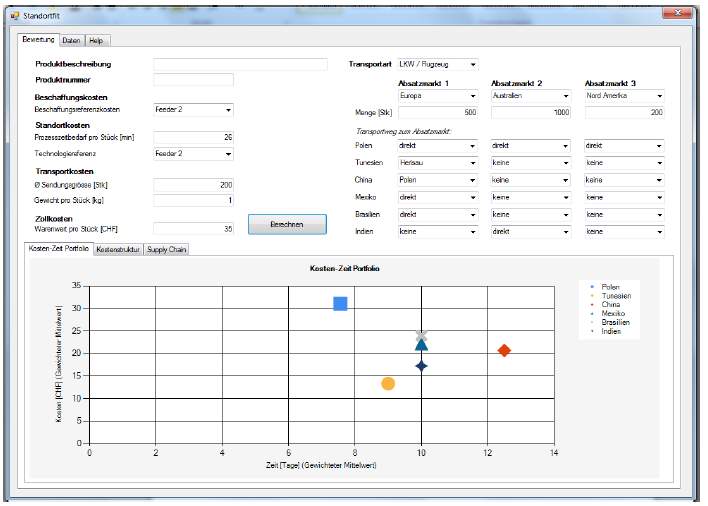Image resolution: width=708 pixels, height=506 pixels.
Task: Switch to the Daten tab
Action: coord(71,40)
